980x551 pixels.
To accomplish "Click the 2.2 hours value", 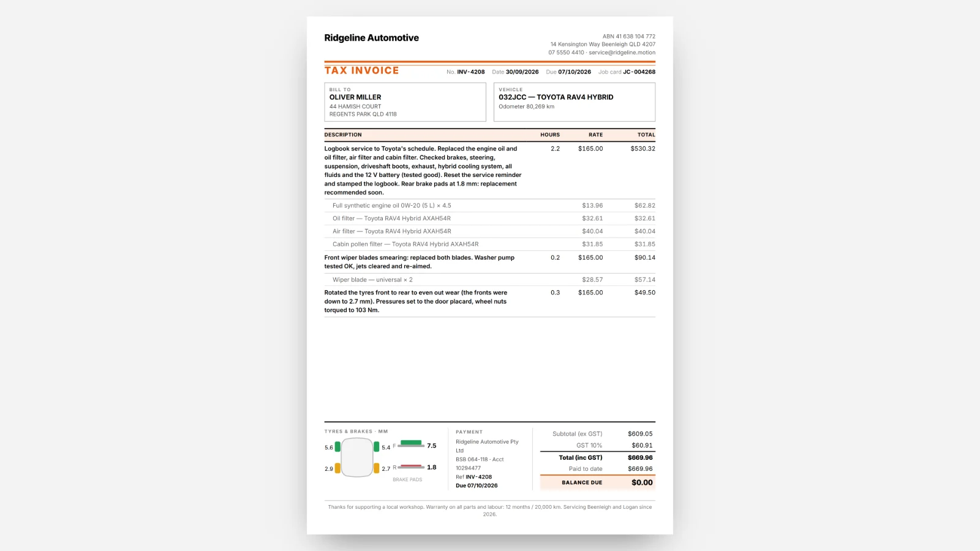I will (x=555, y=149).
